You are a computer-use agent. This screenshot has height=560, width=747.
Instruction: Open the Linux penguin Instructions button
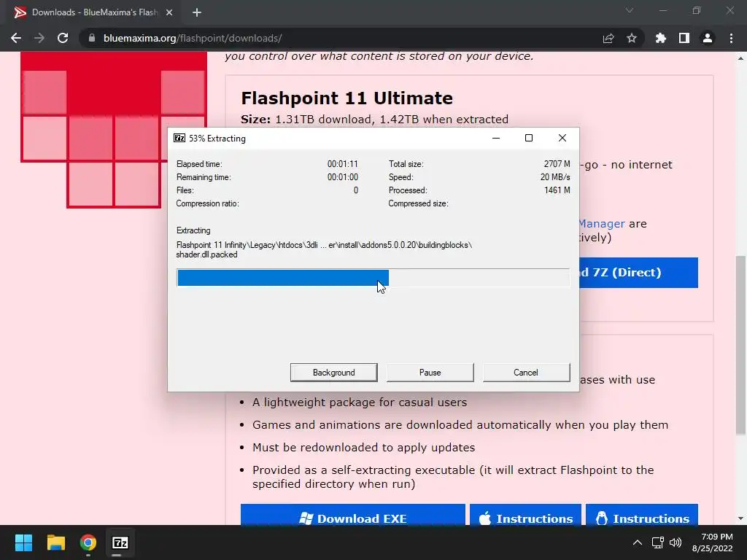pos(642,515)
